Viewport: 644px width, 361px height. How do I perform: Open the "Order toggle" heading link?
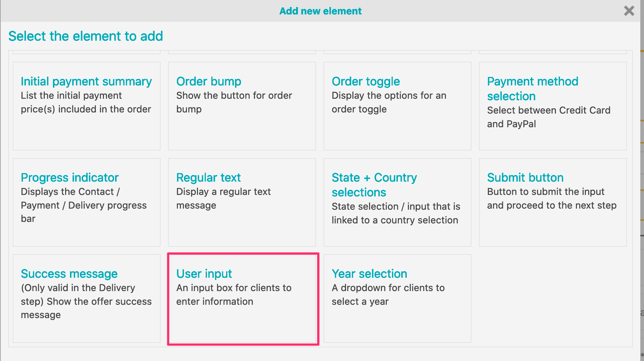click(366, 81)
